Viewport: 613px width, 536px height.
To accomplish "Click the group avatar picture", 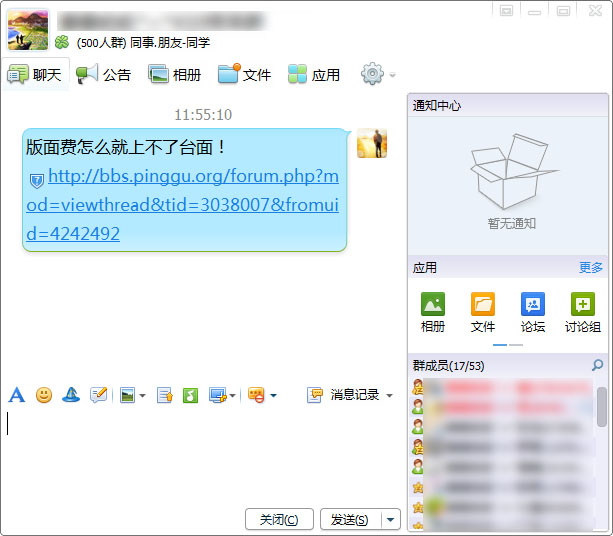I will tap(28, 30).
